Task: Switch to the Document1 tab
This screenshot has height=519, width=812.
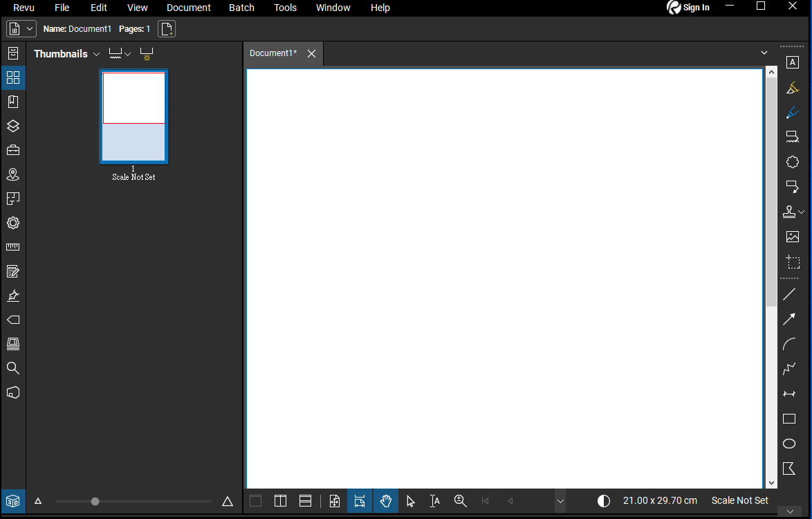Action: click(x=273, y=53)
